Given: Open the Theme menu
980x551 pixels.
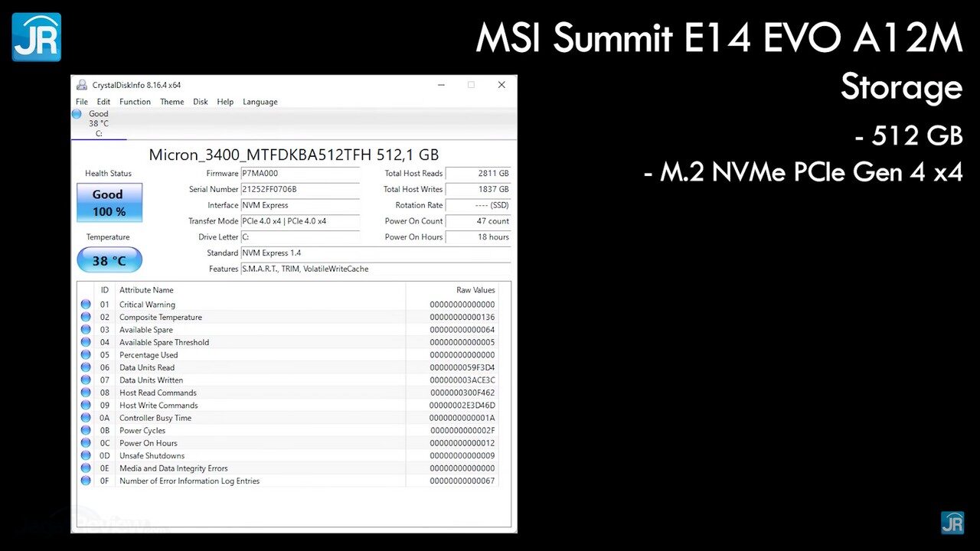Looking at the screenshot, I should pos(171,101).
